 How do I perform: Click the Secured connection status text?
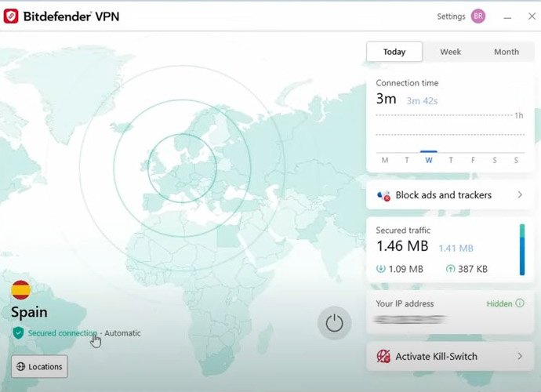point(62,333)
